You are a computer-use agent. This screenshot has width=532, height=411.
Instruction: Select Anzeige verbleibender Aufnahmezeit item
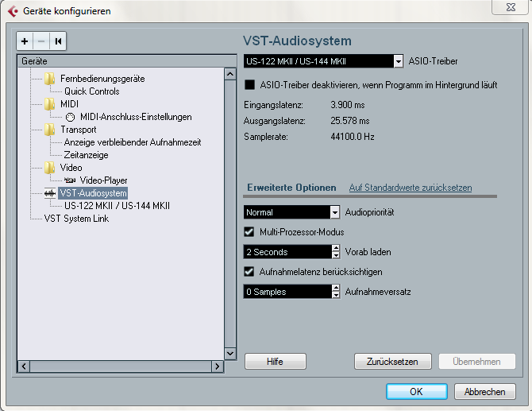tap(133, 142)
